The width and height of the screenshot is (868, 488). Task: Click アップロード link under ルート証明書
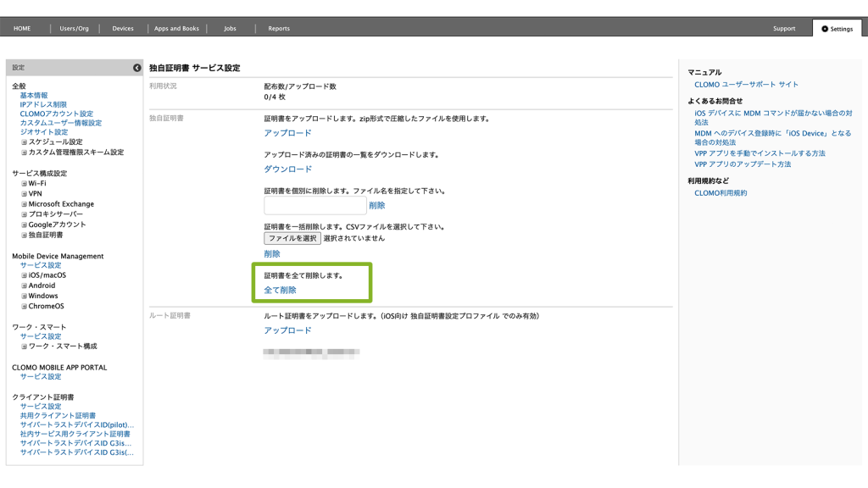click(x=287, y=330)
